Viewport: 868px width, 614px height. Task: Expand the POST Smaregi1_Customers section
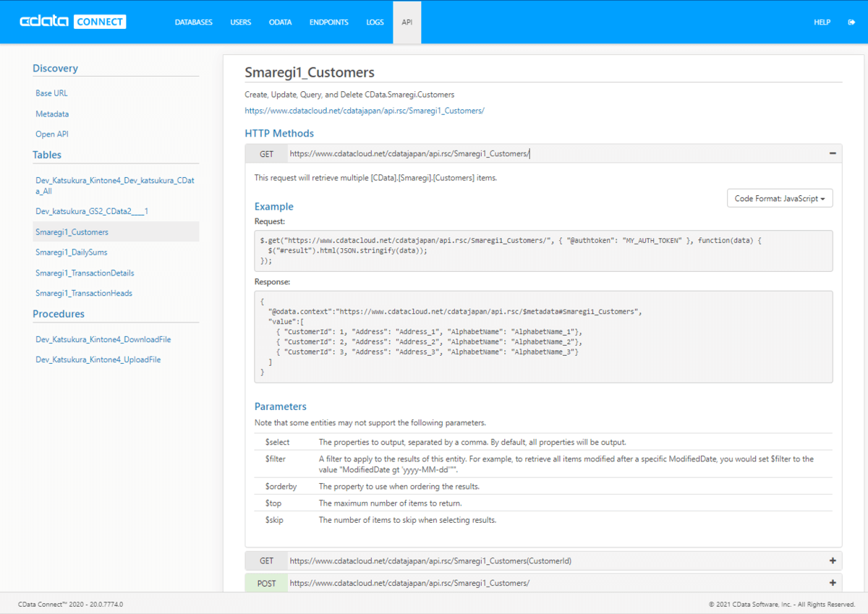click(833, 583)
